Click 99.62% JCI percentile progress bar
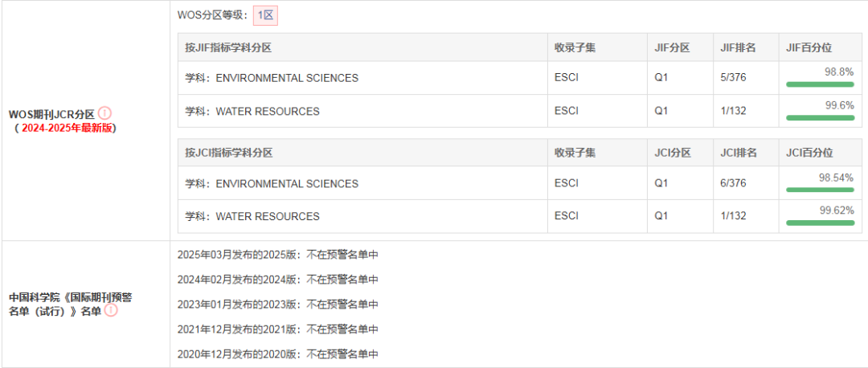Image resolution: width=868 pixels, height=368 pixels. [820, 223]
